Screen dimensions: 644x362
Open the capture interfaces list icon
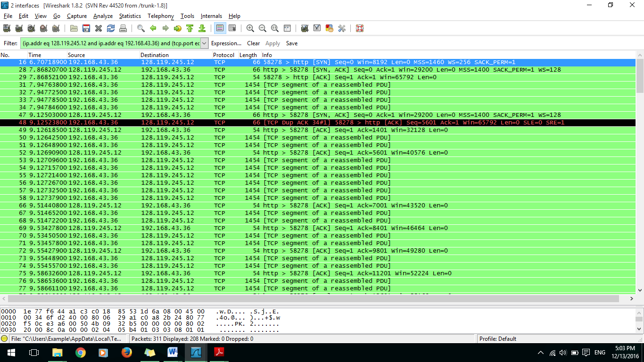coord(7,28)
